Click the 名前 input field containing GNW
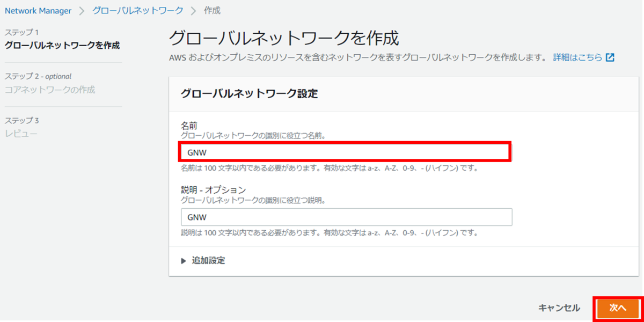Image resolution: width=644 pixels, height=322 pixels. (x=345, y=152)
